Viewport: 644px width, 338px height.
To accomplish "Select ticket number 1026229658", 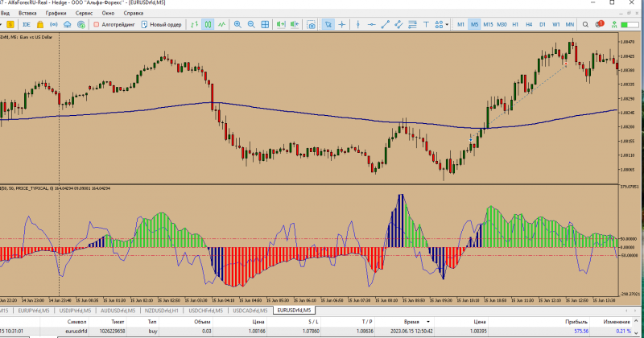I will [112, 331].
